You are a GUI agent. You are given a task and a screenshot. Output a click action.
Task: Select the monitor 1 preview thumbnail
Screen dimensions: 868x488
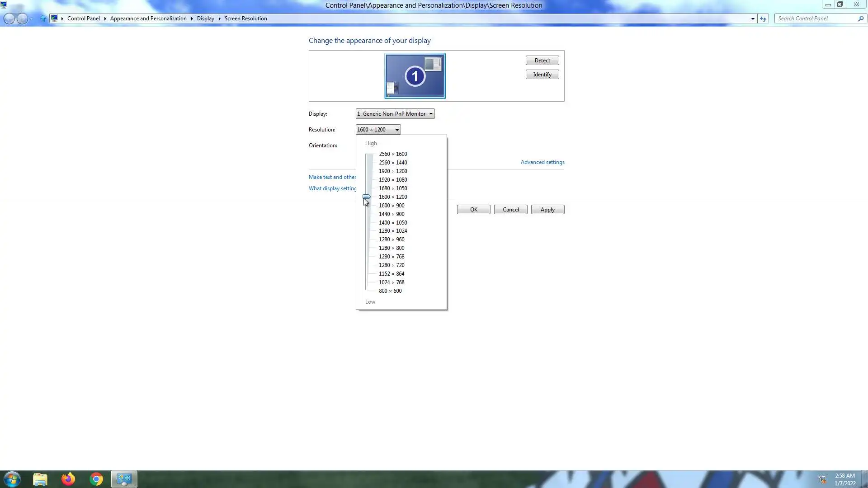(415, 76)
